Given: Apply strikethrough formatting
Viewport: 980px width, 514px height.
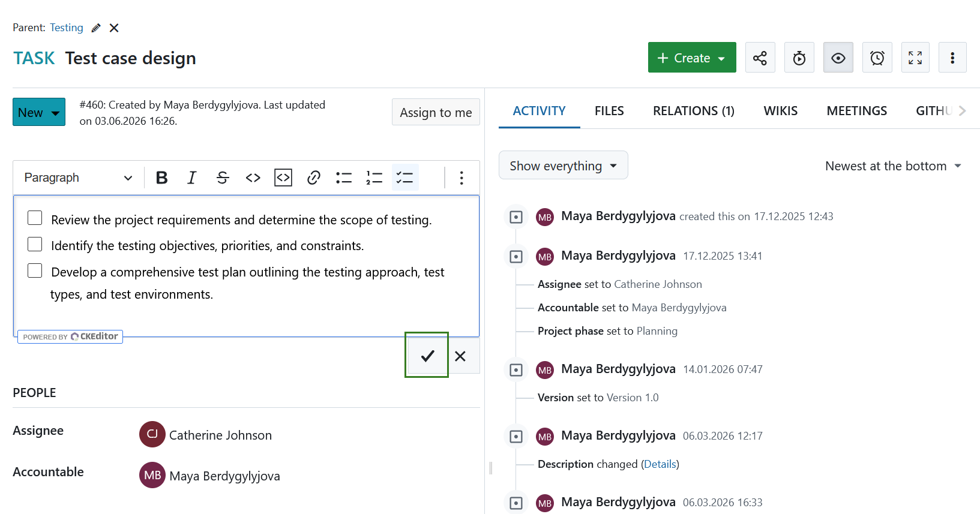Looking at the screenshot, I should pyautogui.click(x=223, y=178).
